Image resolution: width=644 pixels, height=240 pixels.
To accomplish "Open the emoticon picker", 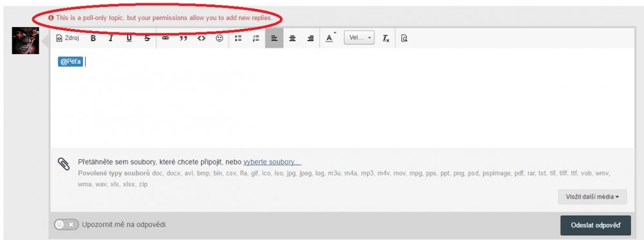I will coord(220,38).
